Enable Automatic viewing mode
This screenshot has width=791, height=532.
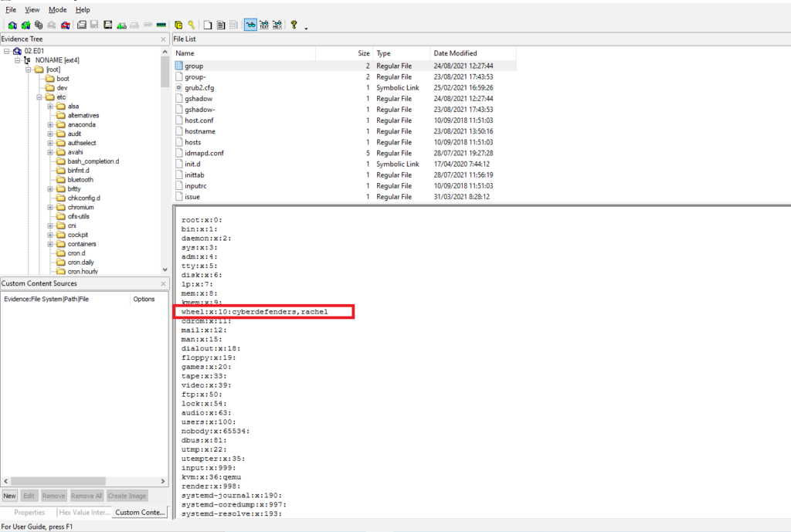pyautogui.click(x=250, y=24)
